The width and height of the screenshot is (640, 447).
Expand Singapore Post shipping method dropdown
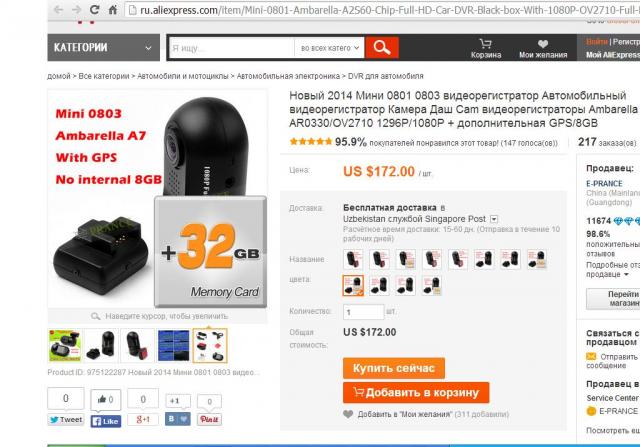pyautogui.click(x=494, y=219)
